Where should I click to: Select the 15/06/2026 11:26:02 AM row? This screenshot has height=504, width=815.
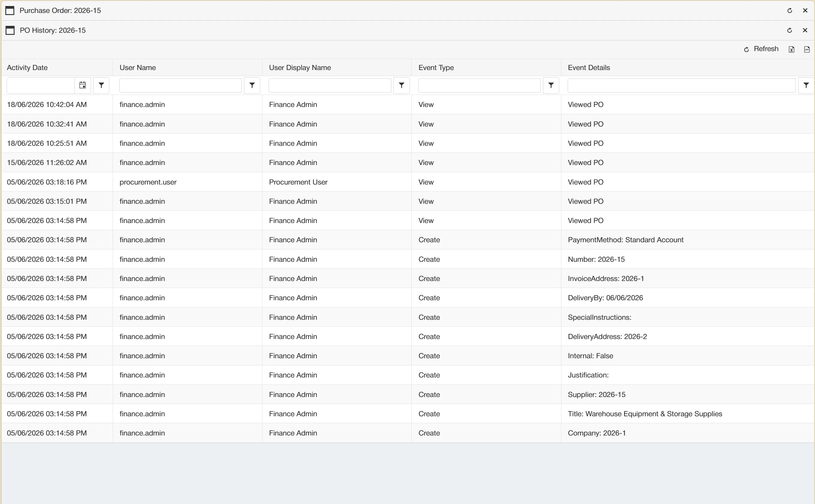408,163
